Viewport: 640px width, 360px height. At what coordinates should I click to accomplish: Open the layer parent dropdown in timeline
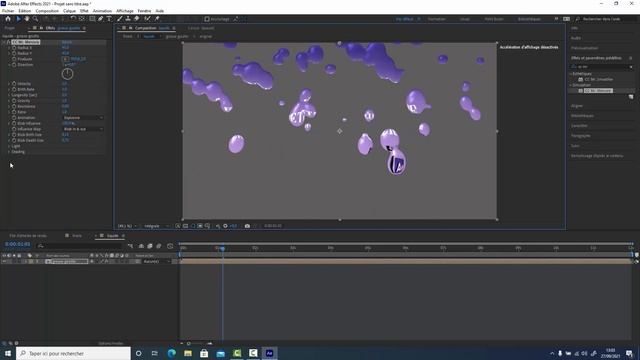(156, 261)
